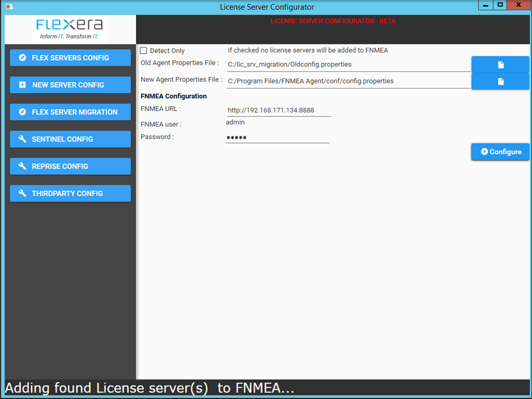Image resolution: width=532 pixels, height=399 pixels.
Task: Click the play icon inside Configure button
Action: point(485,152)
